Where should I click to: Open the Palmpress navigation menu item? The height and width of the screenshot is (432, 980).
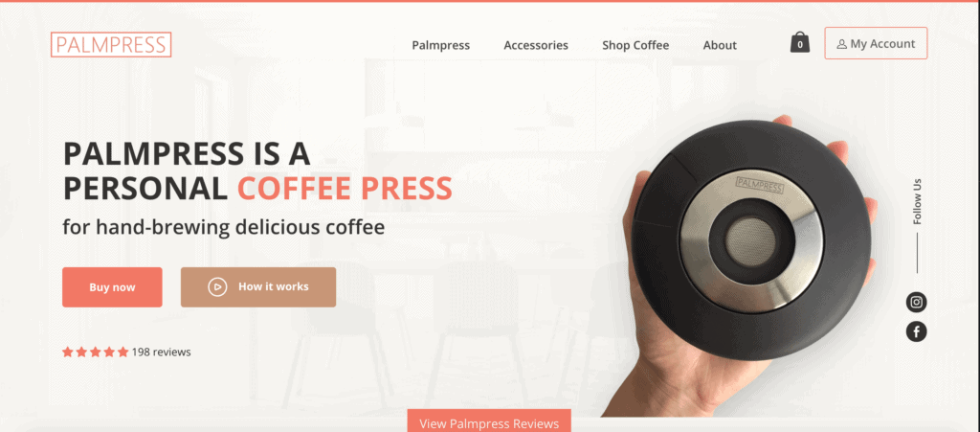point(440,45)
